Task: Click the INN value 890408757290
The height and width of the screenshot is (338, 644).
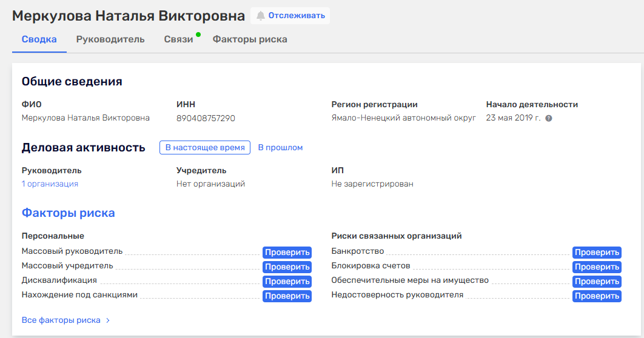Action: [x=206, y=118]
